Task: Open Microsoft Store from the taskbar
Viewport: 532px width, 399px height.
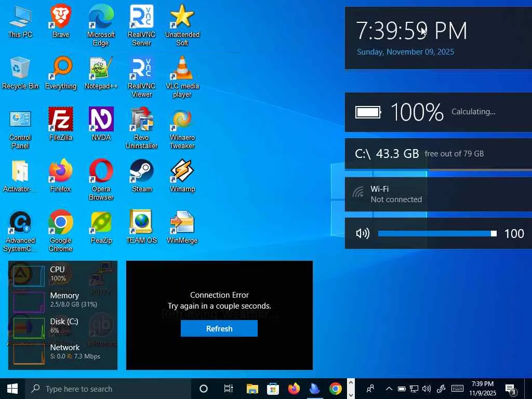Action: click(273, 389)
